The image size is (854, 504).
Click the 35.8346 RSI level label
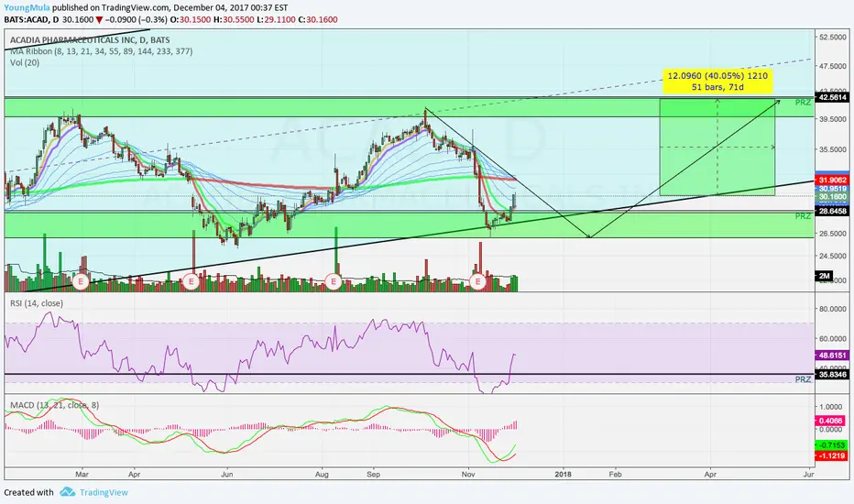(832, 374)
